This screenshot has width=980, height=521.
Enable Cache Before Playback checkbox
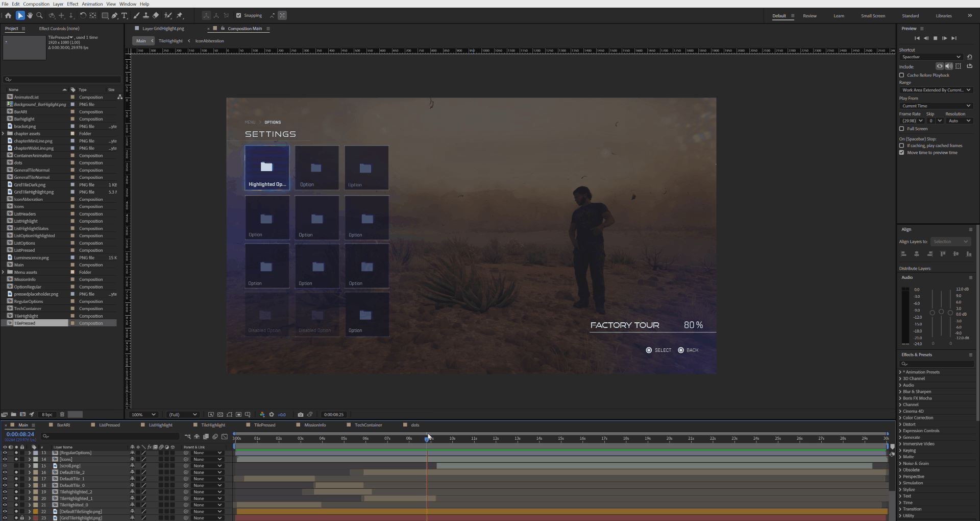[901, 75]
